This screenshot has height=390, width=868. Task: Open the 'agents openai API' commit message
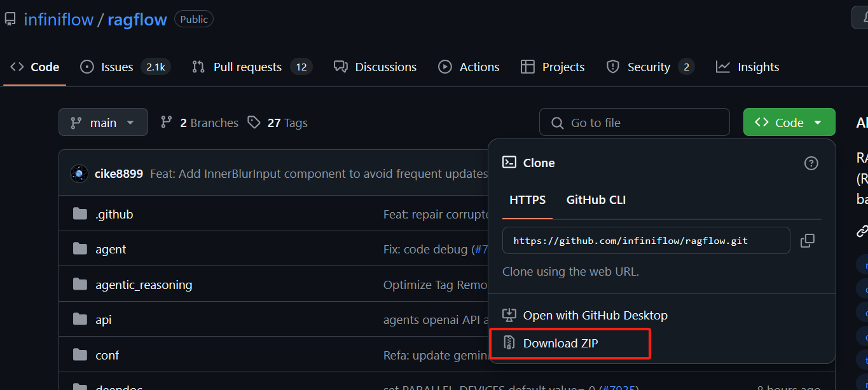tap(436, 319)
